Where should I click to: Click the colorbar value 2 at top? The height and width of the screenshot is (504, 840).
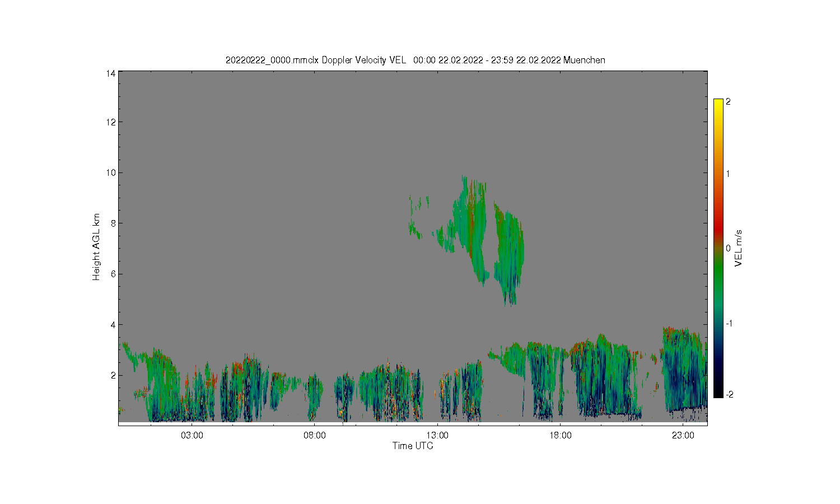(x=728, y=102)
